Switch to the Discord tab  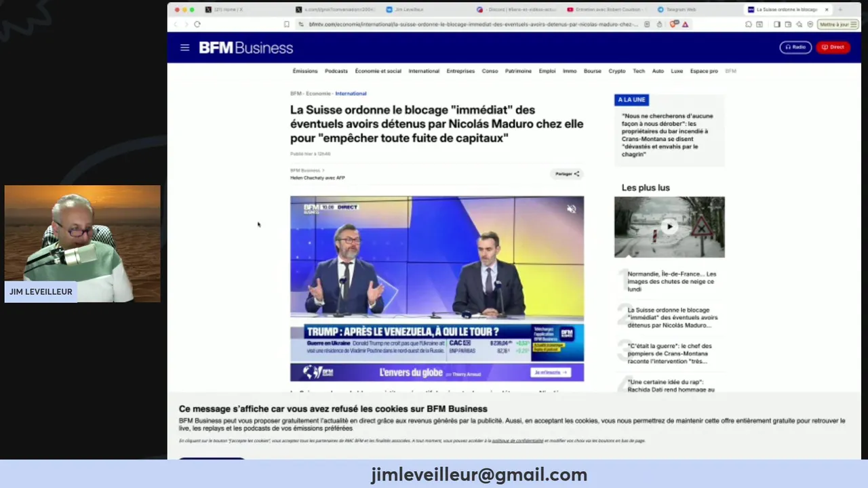click(x=515, y=9)
